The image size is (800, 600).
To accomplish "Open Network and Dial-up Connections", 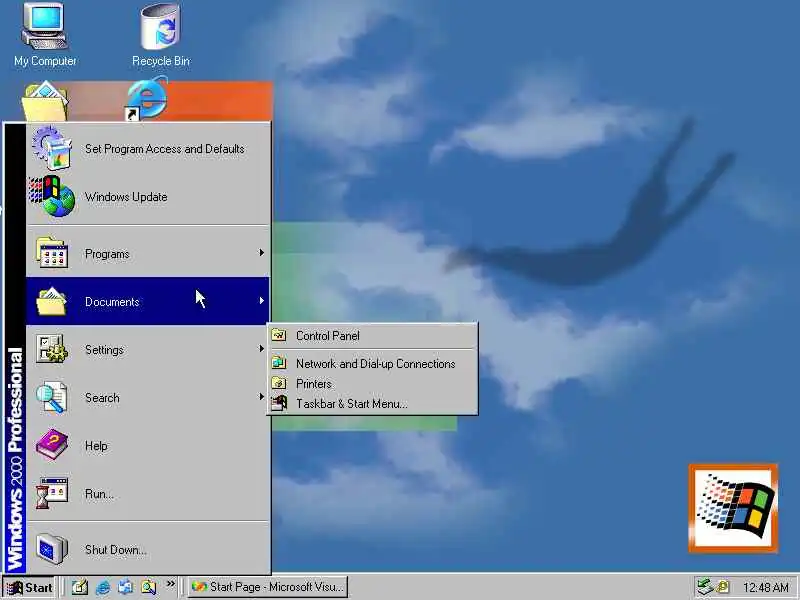I will click(x=372, y=363).
